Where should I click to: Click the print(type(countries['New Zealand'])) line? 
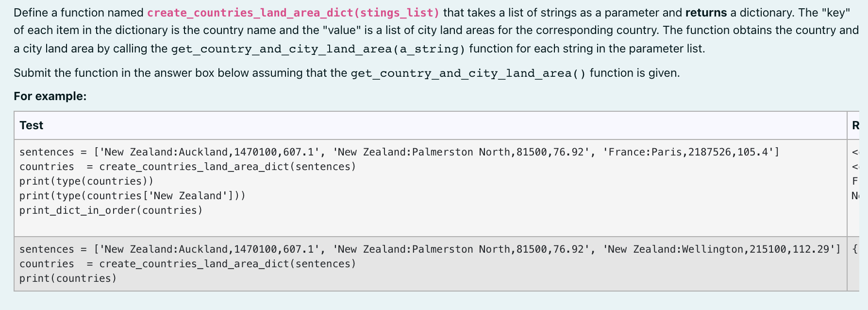point(133,196)
